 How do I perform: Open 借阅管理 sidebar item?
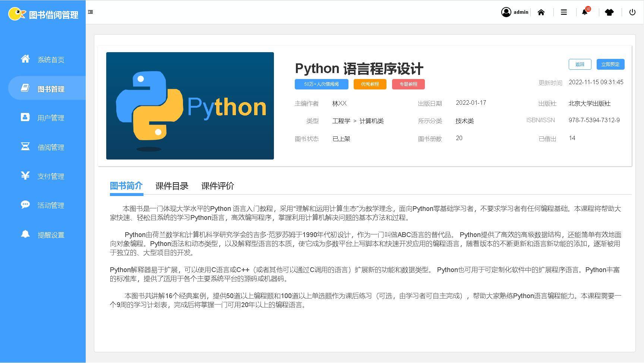click(51, 147)
